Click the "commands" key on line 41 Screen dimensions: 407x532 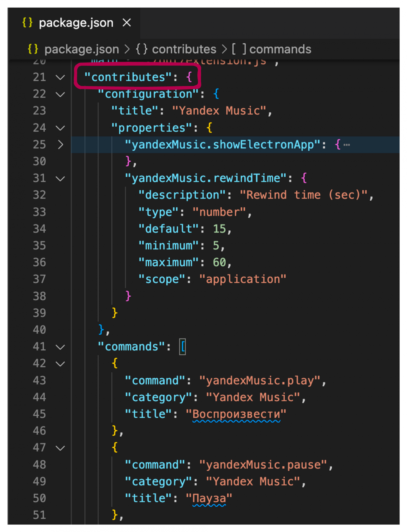[131, 347]
